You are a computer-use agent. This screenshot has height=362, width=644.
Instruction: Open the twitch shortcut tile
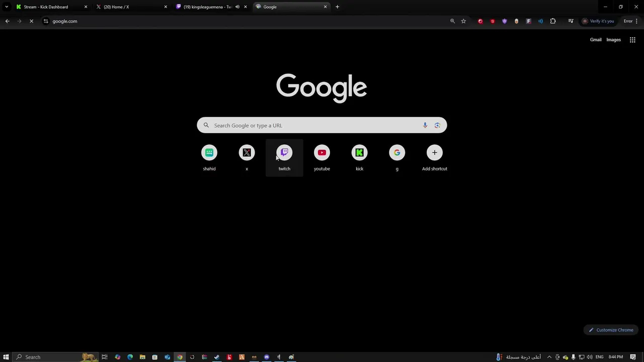tap(284, 158)
